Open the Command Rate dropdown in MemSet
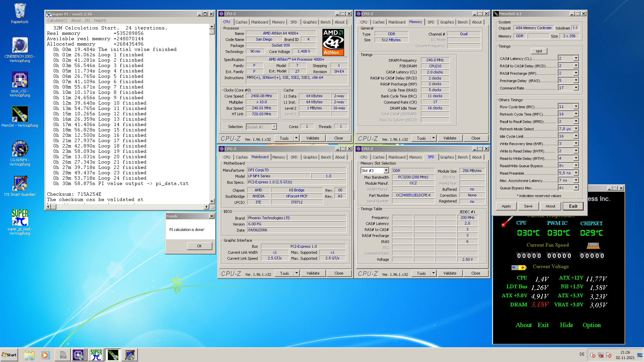 [x=576, y=87]
